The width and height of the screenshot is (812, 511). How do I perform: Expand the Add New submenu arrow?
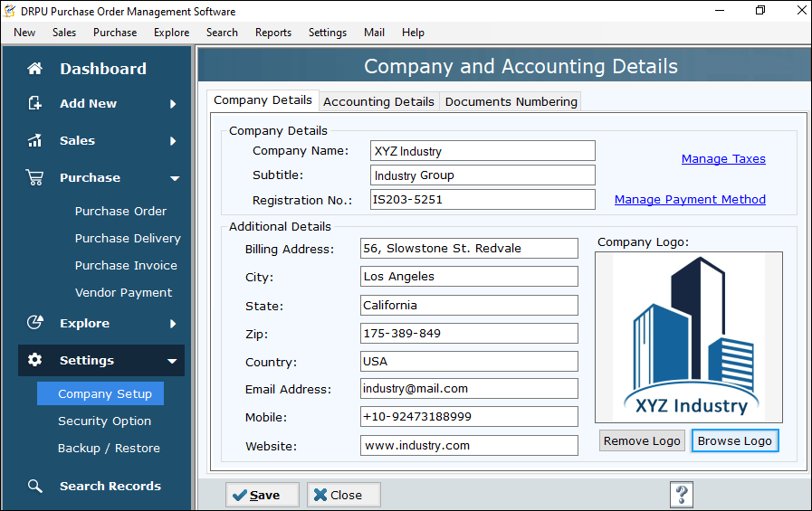(173, 104)
